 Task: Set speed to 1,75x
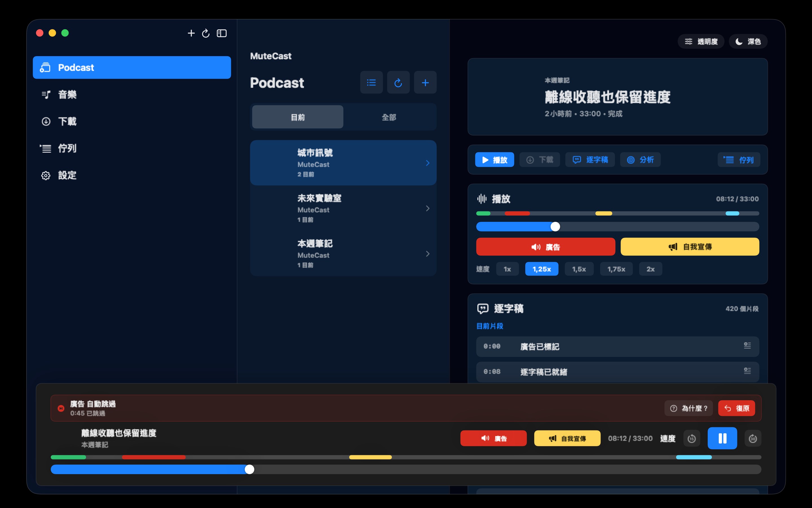point(616,269)
